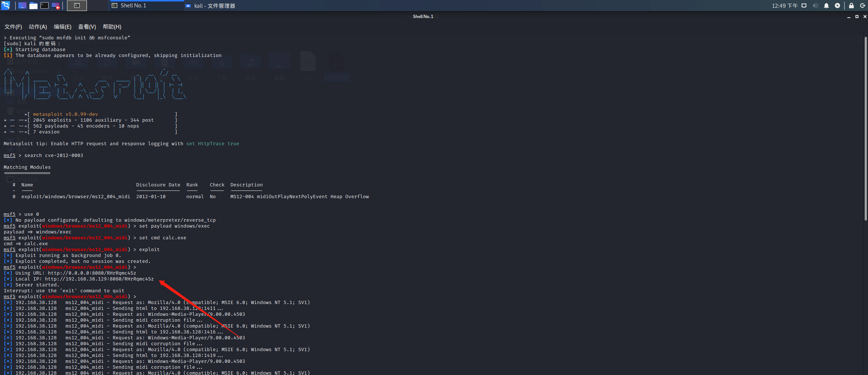The image size is (868, 375).
Task: Click the 'Starting database' line
Action: click(x=35, y=50)
